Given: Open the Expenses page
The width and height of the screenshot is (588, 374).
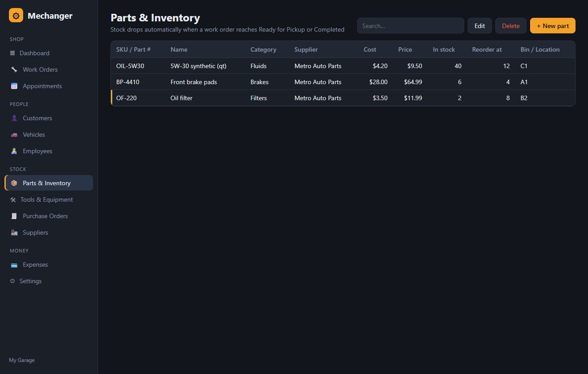Looking at the screenshot, I should pyautogui.click(x=49, y=264).
